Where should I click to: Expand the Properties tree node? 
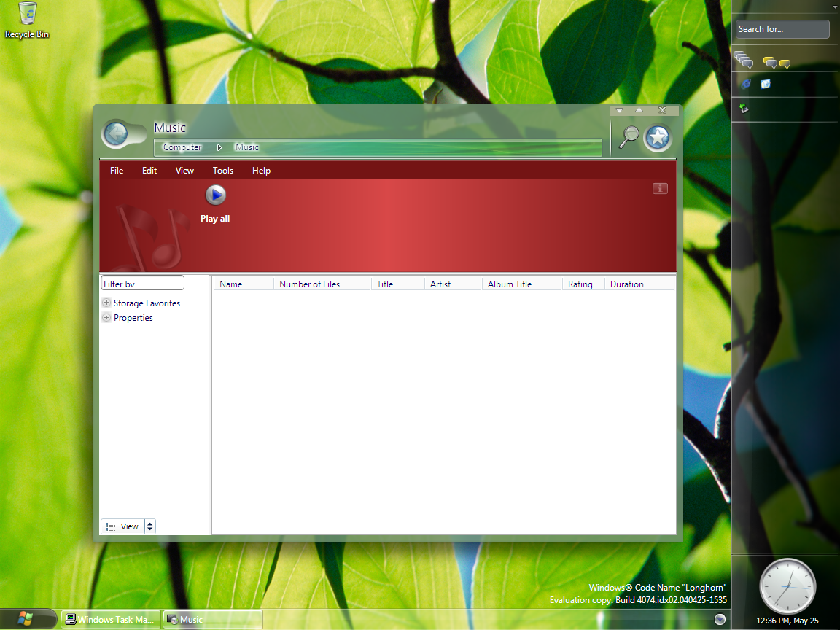(106, 317)
